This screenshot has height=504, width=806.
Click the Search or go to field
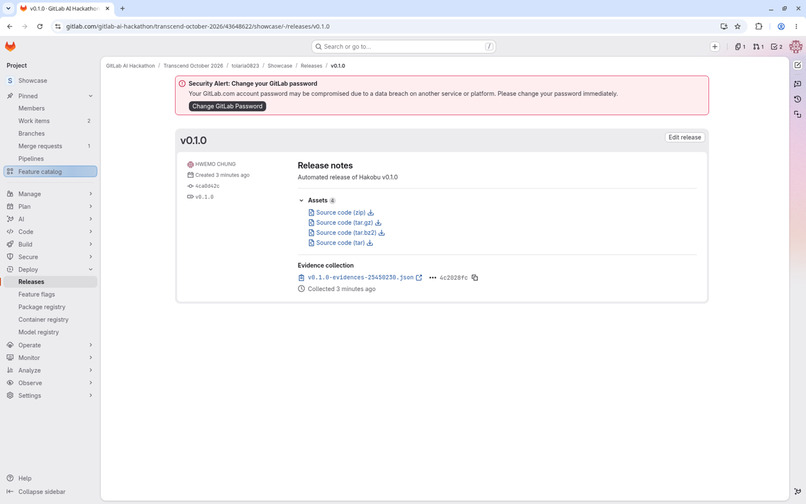404,46
